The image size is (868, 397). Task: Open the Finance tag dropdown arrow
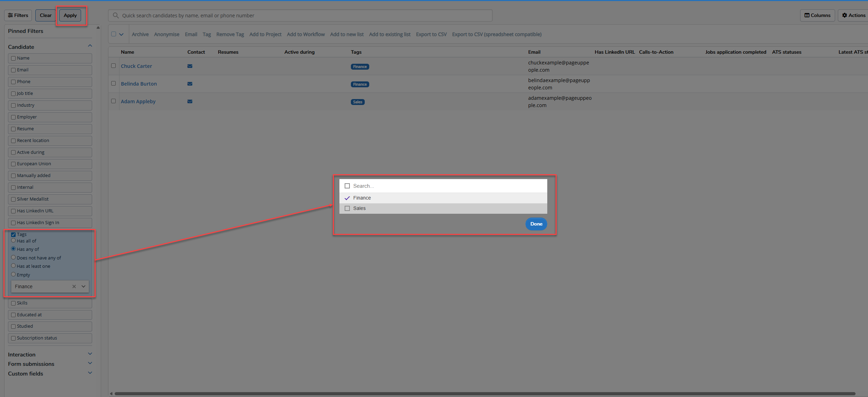pyautogui.click(x=83, y=286)
